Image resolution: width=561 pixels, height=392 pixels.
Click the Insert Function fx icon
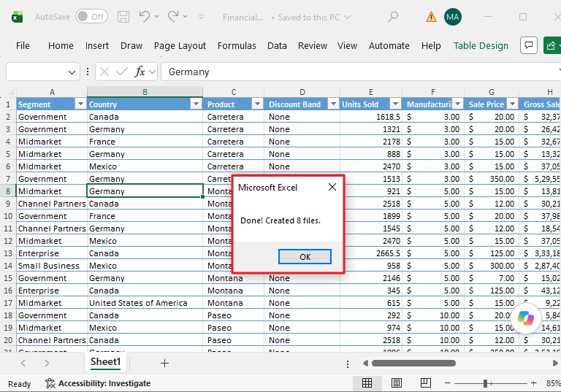click(140, 72)
